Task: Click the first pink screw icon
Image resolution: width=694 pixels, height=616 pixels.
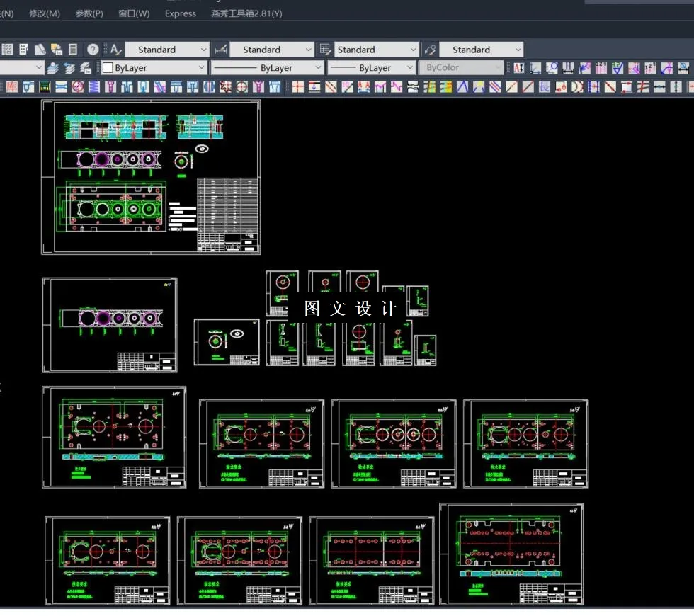Action: click(110, 86)
